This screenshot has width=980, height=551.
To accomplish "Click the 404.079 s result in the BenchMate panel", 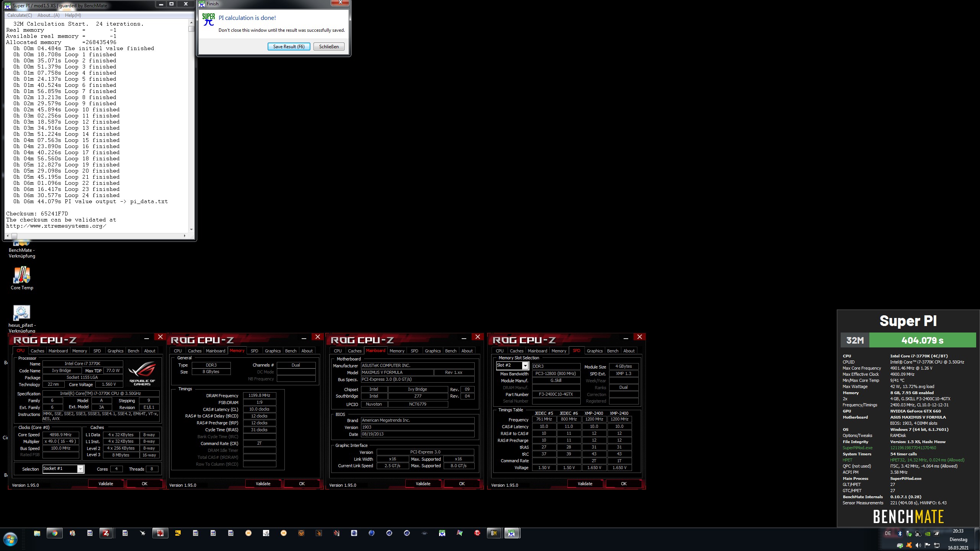I will (x=922, y=340).
